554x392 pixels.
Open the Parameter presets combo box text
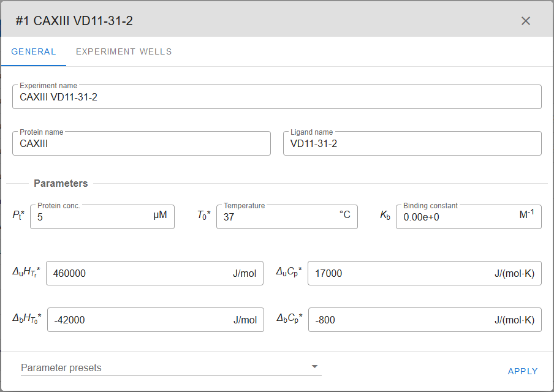[x=159, y=367]
